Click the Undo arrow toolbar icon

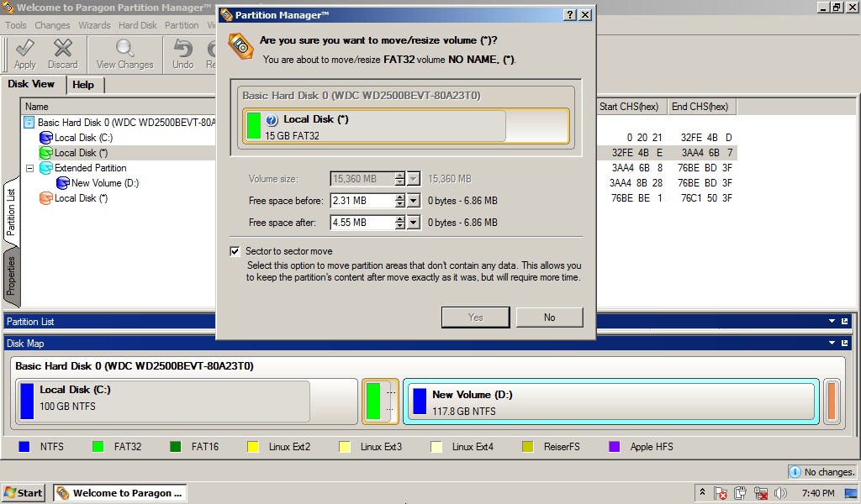182,48
